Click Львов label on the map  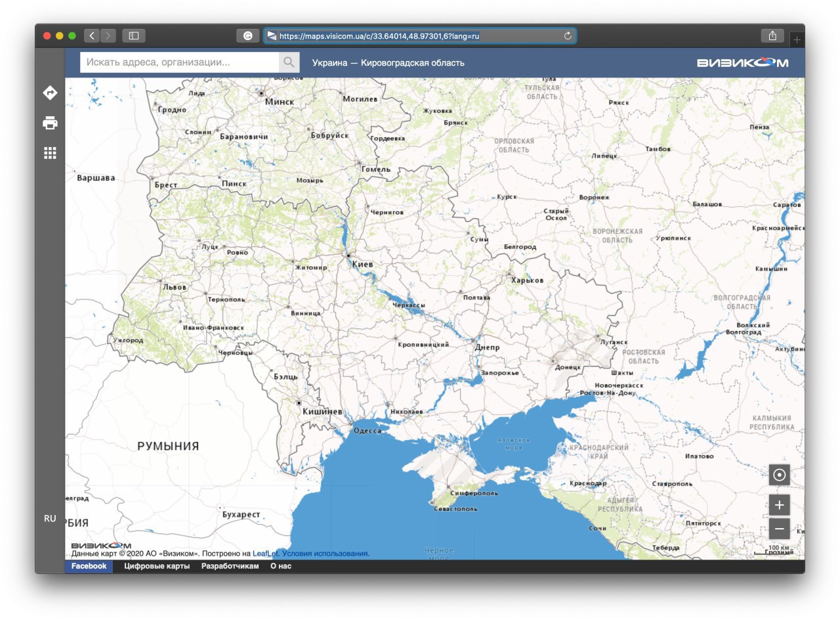pyautogui.click(x=174, y=287)
